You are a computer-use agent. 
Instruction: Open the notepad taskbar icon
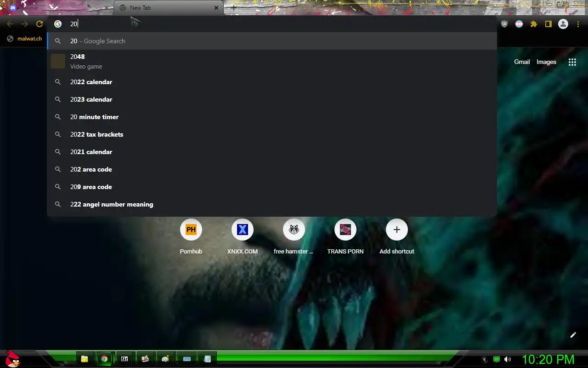pos(207,359)
